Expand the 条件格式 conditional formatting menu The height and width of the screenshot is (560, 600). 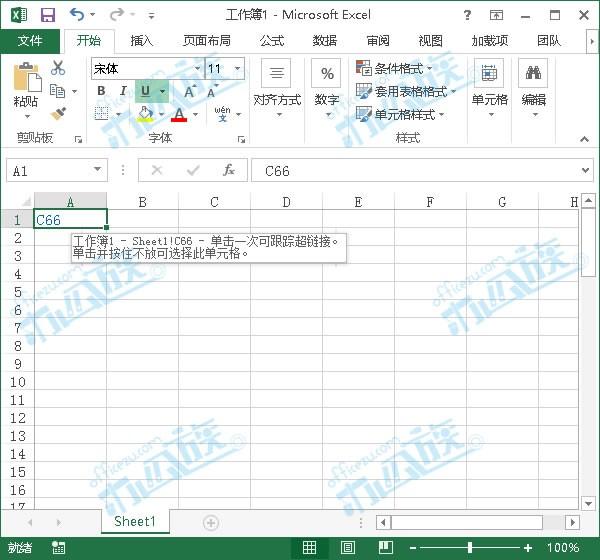tap(406, 69)
